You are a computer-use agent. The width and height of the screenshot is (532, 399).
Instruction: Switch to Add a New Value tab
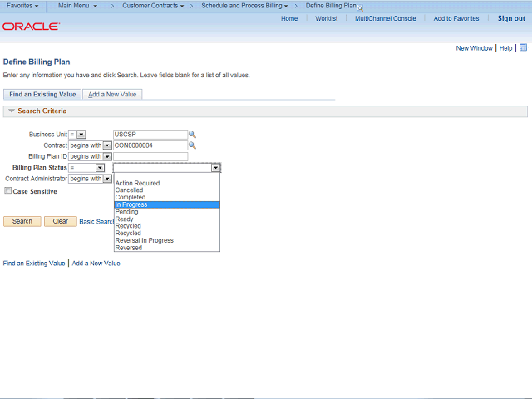coord(112,94)
